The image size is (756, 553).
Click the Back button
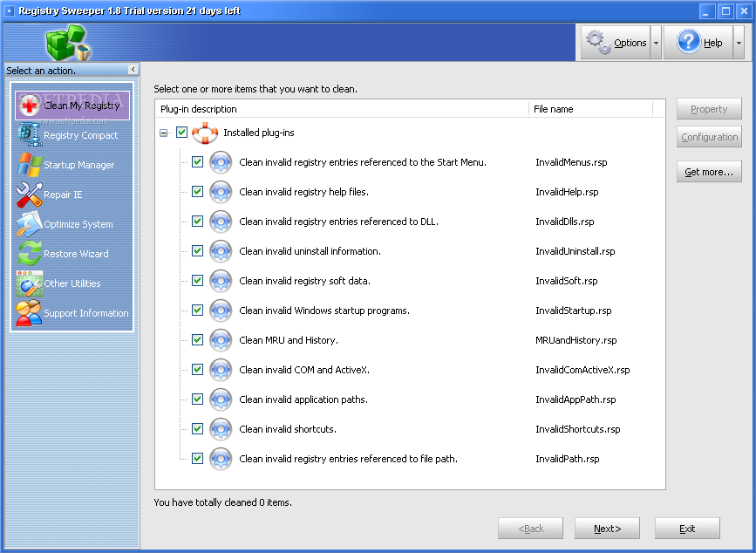tap(530, 529)
